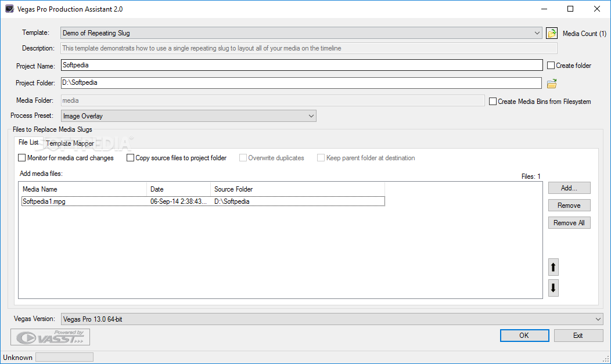Click the Exit button

[x=578, y=336]
